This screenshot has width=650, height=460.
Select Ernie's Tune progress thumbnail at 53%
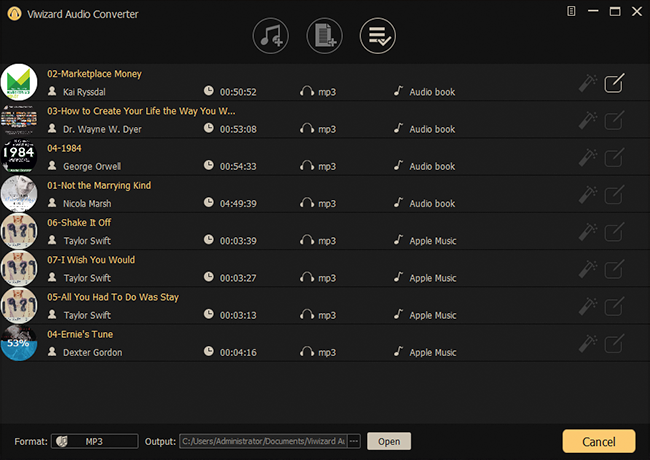coord(18,343)
